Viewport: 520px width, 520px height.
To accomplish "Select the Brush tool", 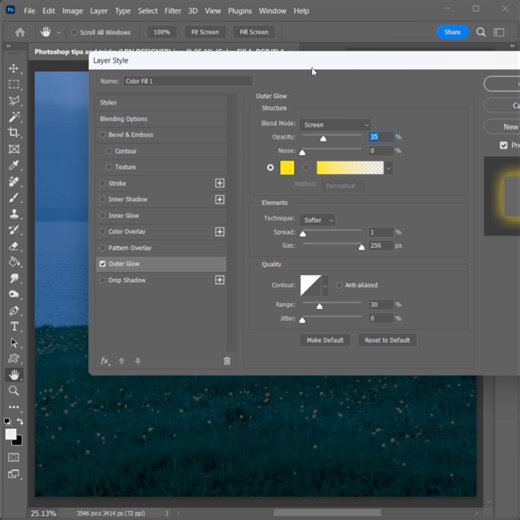I will 14,198.
